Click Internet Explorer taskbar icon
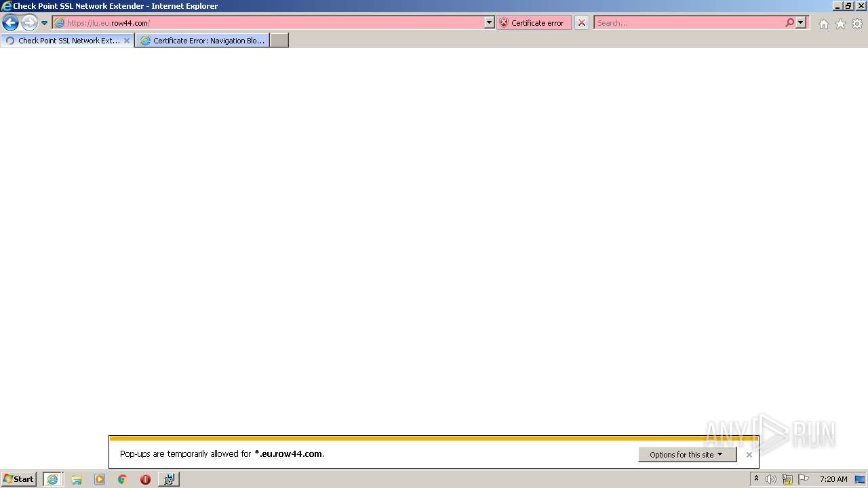This screenshot has width=868, height=488. (52, 479)
